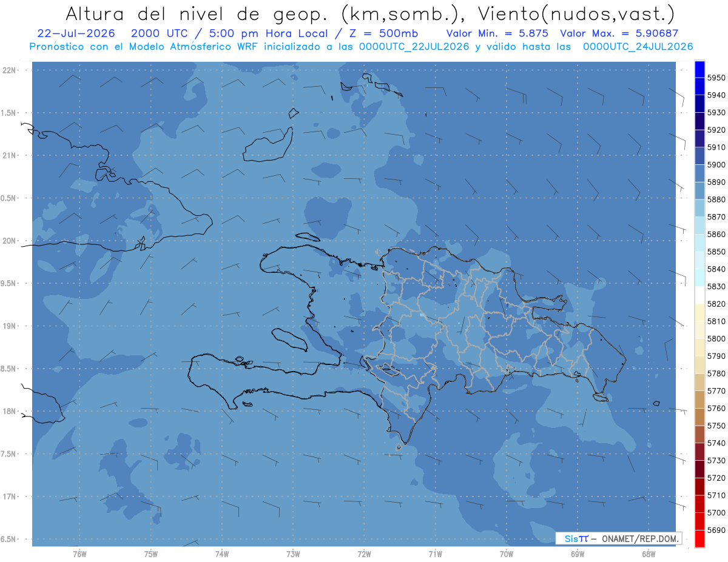
Task: Click the colorbar value '5950'
Action: point(716,78)
